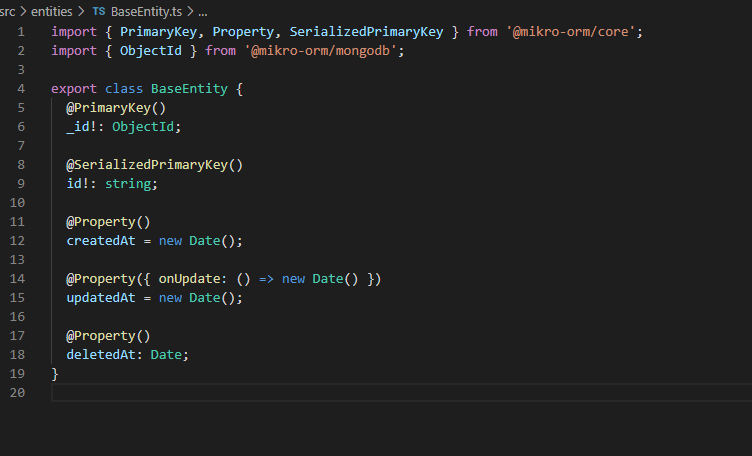This screenshot has width=752, height=456.
Task: Click 'SerializedPrimaryKey' in the import statement
Action: 366,32
